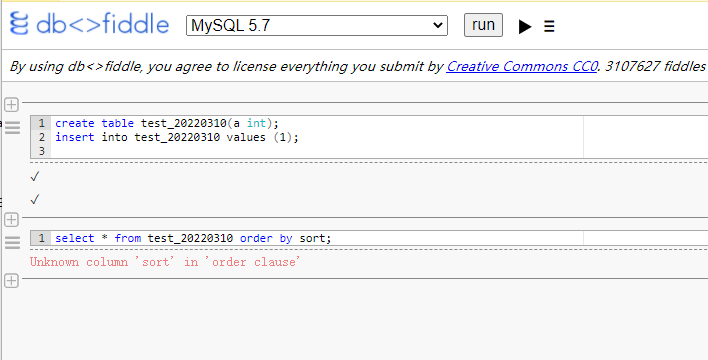Open the hamburger menu beside the play icon
The width and height of the screenshot is (708, 360).
pyautogui.click(x=549, y=27)
